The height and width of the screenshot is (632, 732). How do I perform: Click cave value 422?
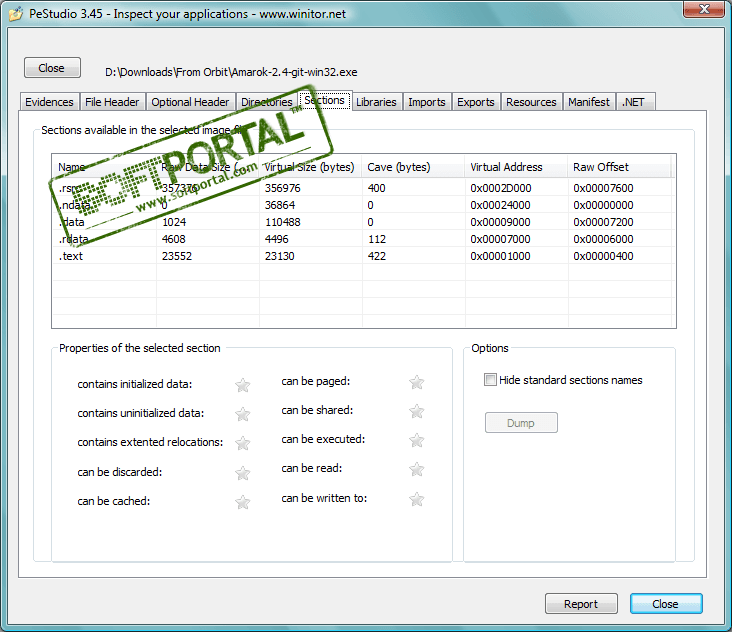[x=377, y=256]
